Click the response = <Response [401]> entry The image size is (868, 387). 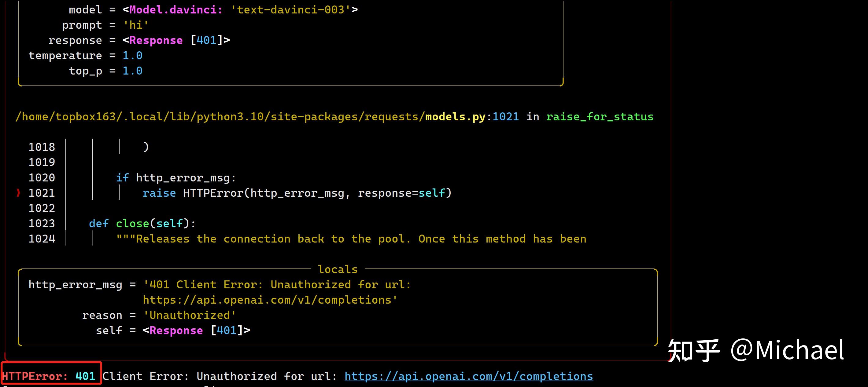coord(139,40)
